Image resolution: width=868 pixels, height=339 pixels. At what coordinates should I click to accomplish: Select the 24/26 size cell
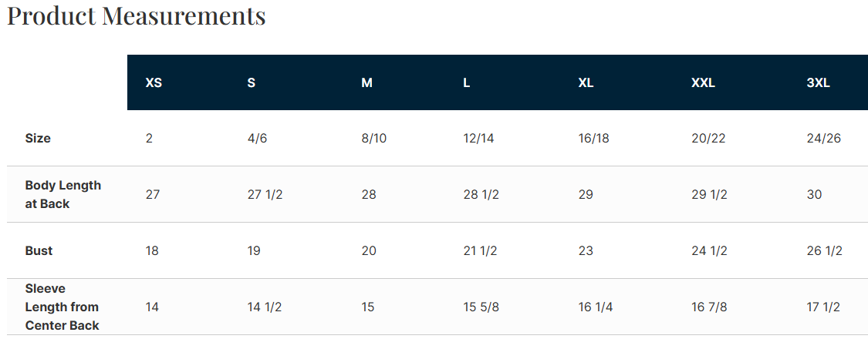[x=823, y=139]
